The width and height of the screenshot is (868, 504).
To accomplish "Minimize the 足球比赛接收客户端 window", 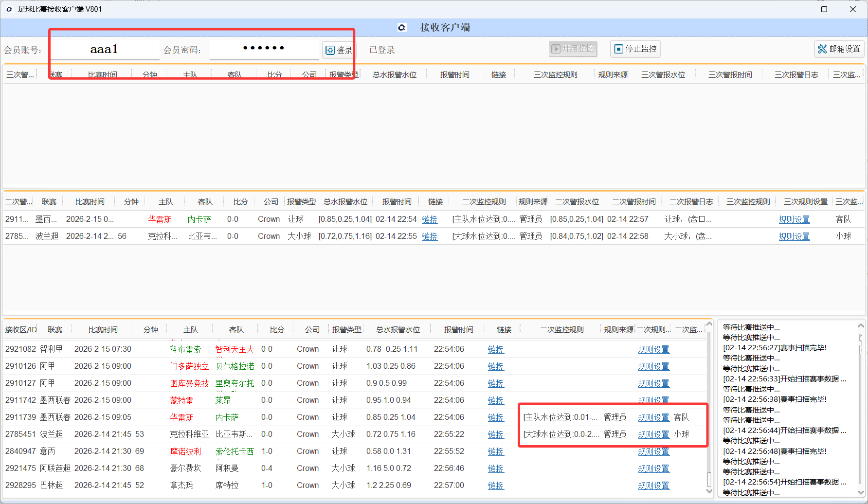I will (796, 9).
